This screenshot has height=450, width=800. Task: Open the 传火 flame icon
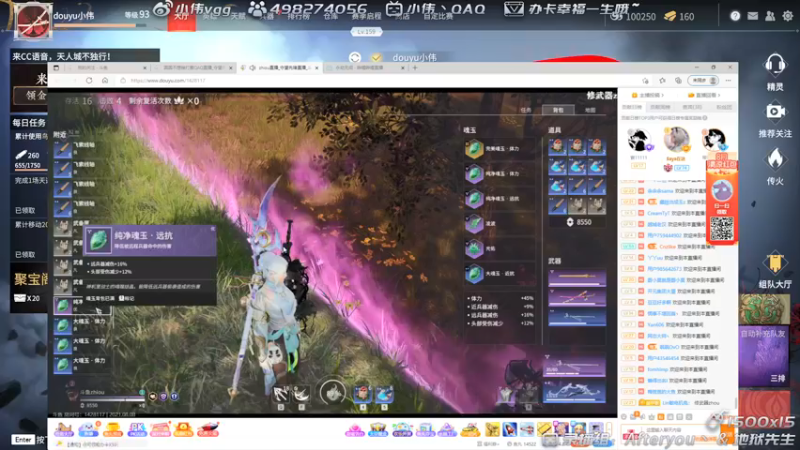point(775,159)
